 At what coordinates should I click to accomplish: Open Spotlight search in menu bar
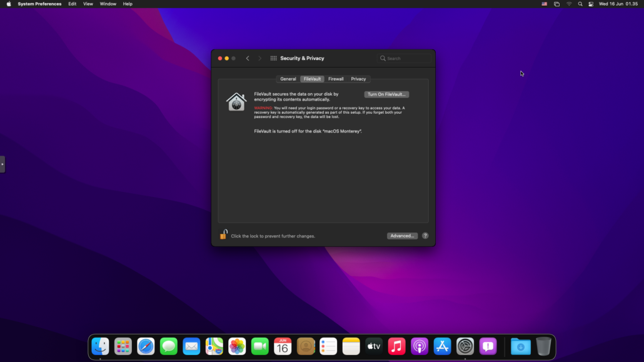(580, 4)
